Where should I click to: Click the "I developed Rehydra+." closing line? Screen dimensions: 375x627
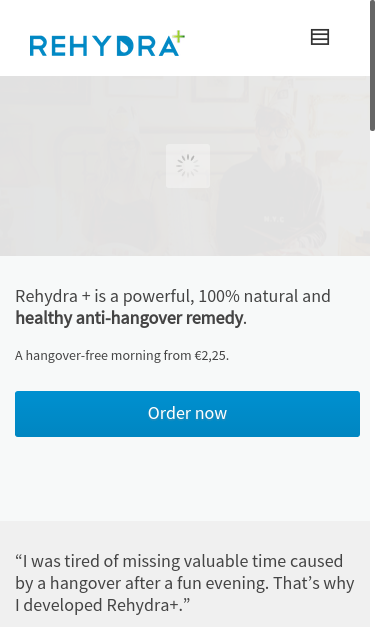[103, 605]
